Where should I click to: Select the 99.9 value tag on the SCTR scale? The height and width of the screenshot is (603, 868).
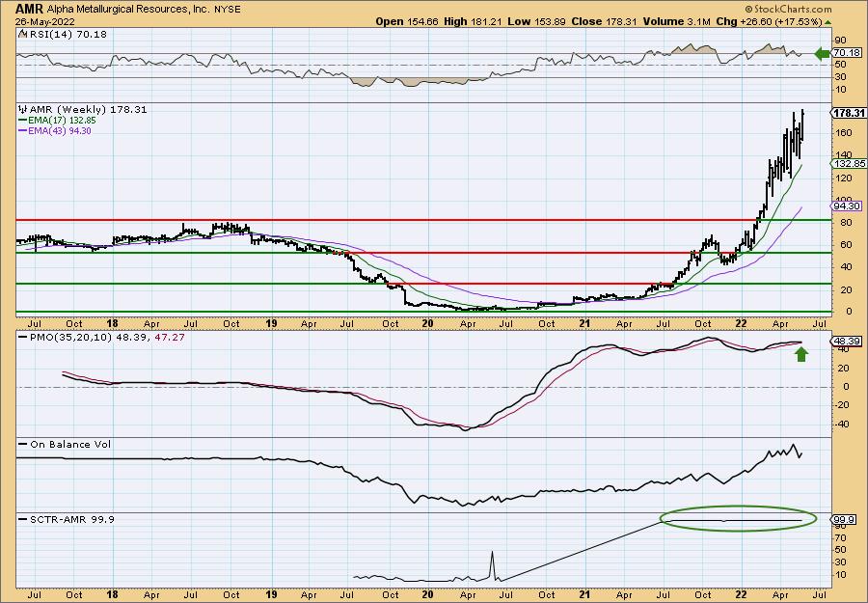click(845, 520)
